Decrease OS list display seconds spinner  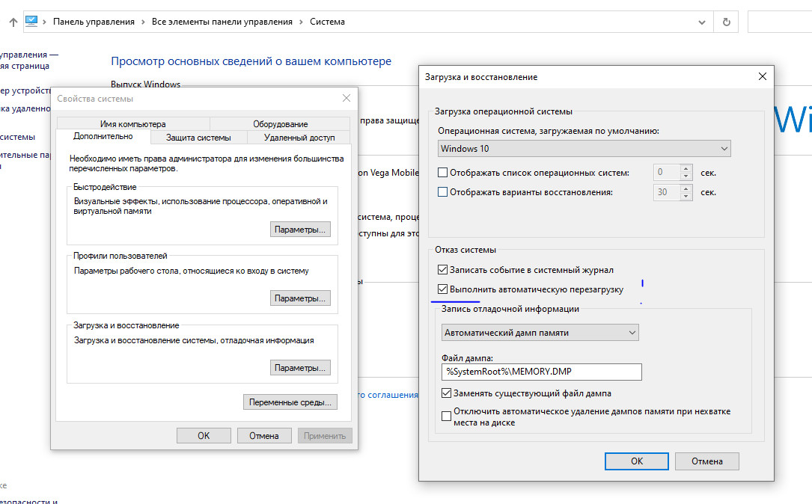click(686, 176)
